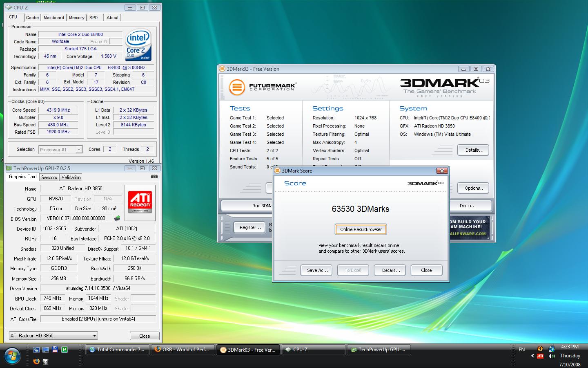Screen dimensions: 588x368
Task: Click the orange info tray icon
Action: [x=540, y=349]
